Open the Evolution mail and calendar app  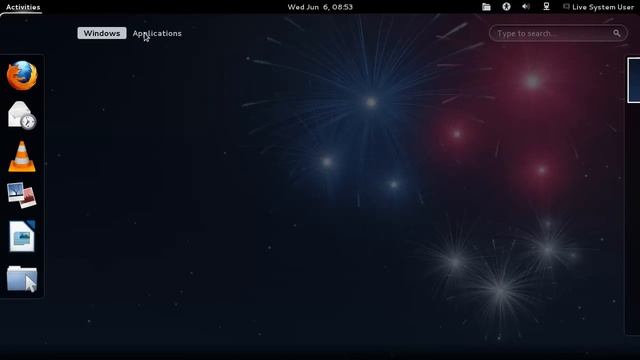22,116
